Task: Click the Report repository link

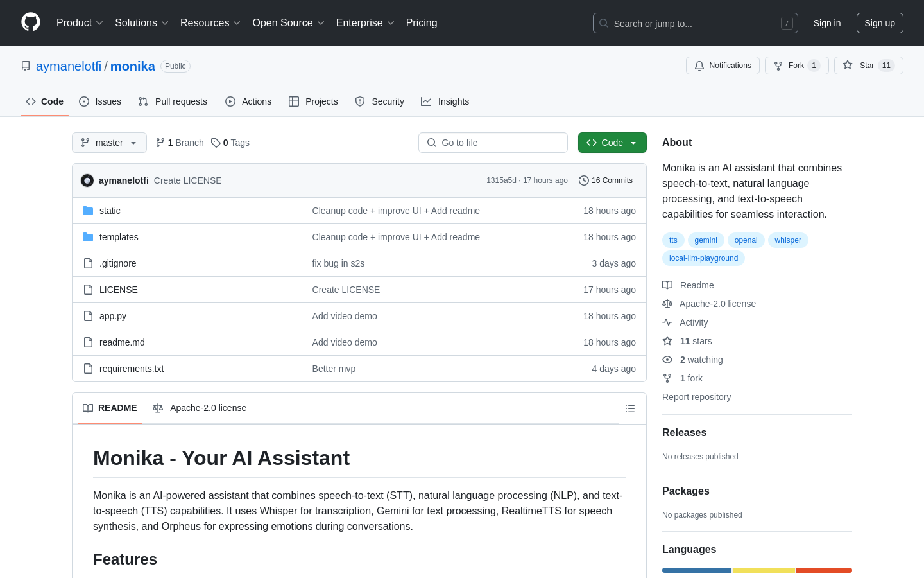Action: coord(696,397)
